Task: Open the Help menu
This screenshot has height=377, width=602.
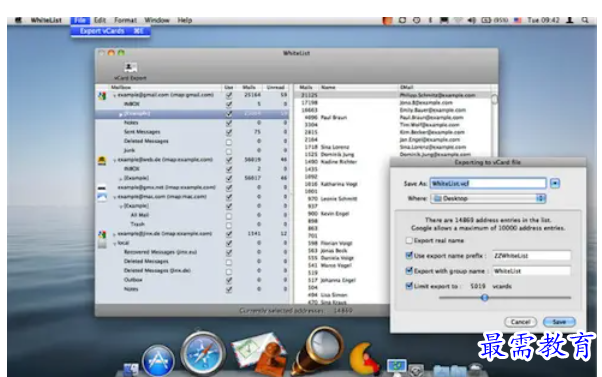Action: point(185,20)
